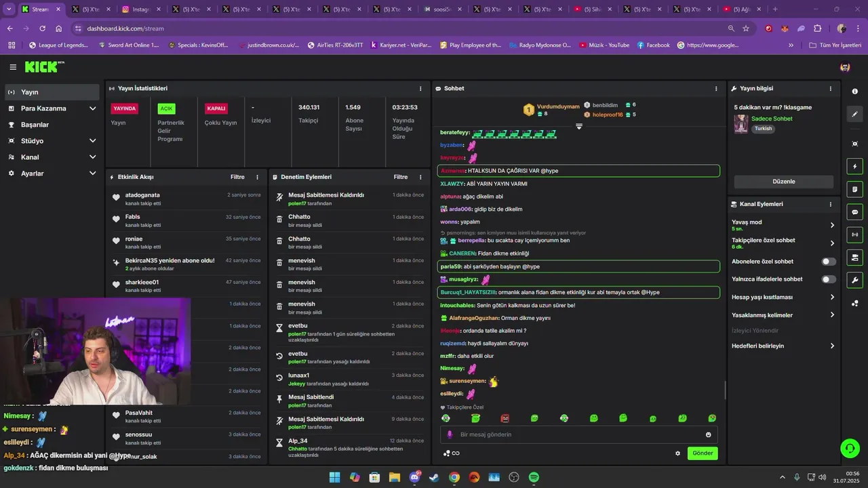Toggle the broadcast signal panel icon
The width and height of the screenshot is (868, 488).
click(854, 235)
